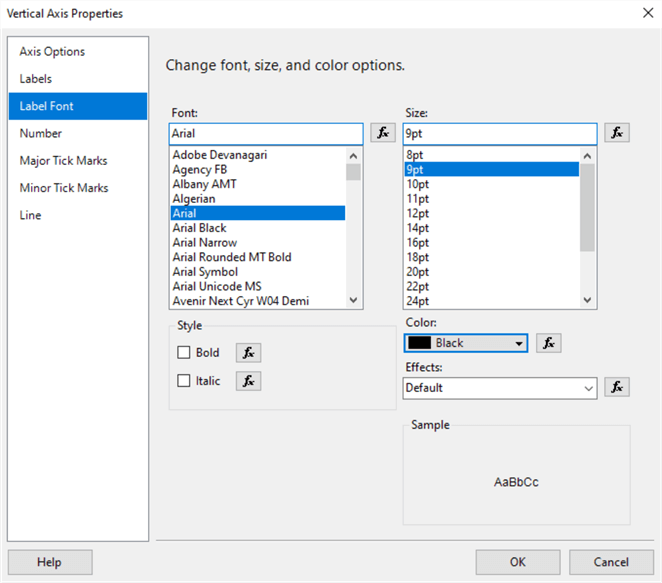662x583 pixels.
Task: Click the expression fx button beside Size field
Action: coord(617,133)
